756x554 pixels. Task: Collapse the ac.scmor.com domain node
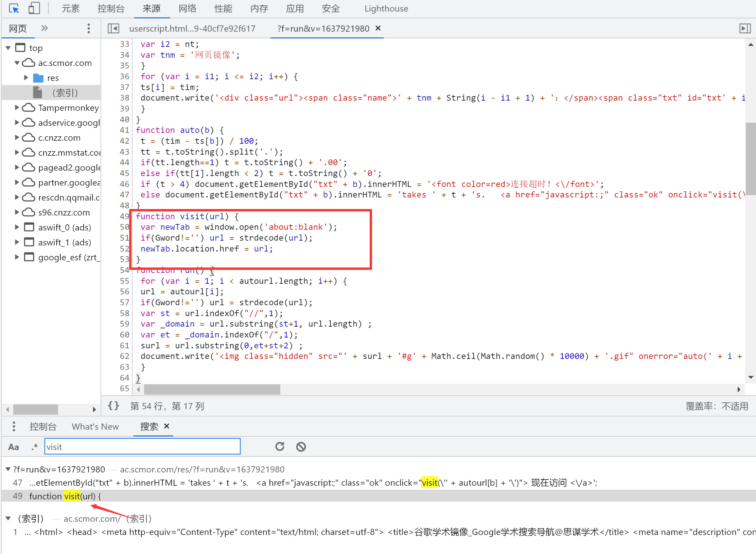pyautogui.click(x=17, y=63)
